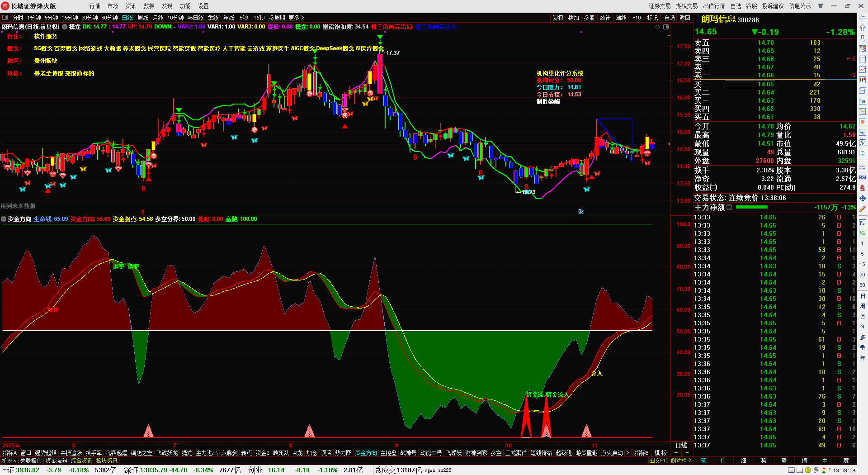Viewport: 868px width, 475px height.
Task: Click 投诉建议 link
Action: [773, 6]
